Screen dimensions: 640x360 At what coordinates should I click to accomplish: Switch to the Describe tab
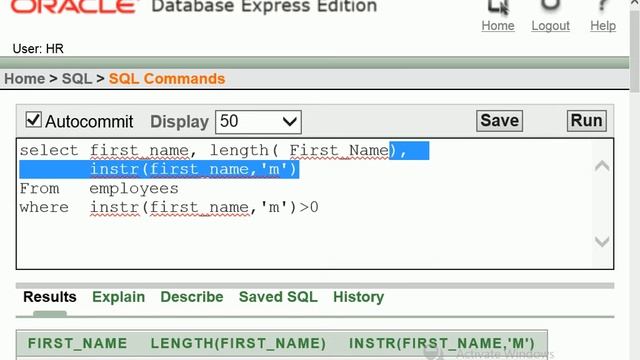pyautogui.click(x=192, y=297)
